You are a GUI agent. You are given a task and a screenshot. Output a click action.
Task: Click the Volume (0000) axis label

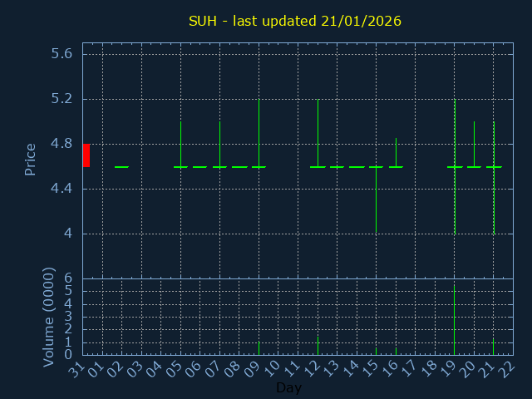(x=49, y=317)
